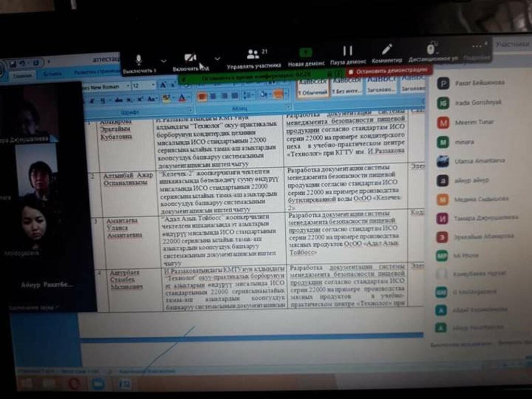Center the paragraph text

[x=213, y=96]
